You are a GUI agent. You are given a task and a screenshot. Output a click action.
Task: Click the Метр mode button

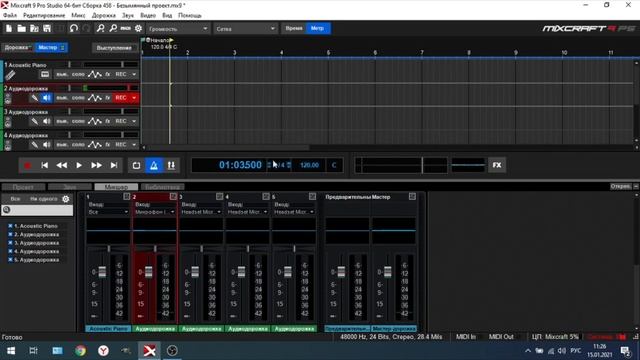318,29
